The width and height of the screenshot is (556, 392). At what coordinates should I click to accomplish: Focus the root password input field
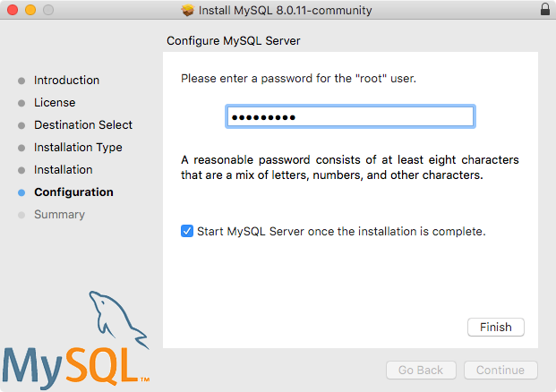coord(349,117)
